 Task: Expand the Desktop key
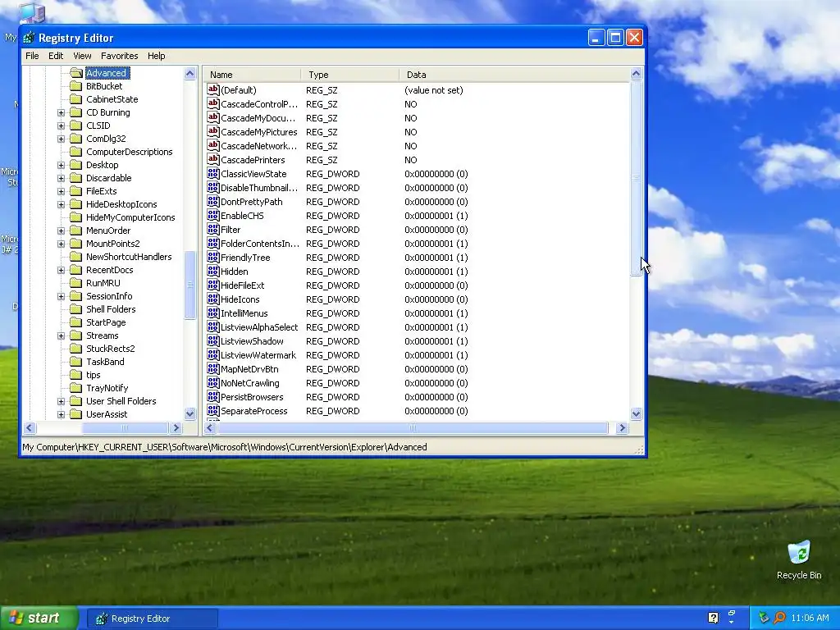pyautogui.click(x=61, y=165)
